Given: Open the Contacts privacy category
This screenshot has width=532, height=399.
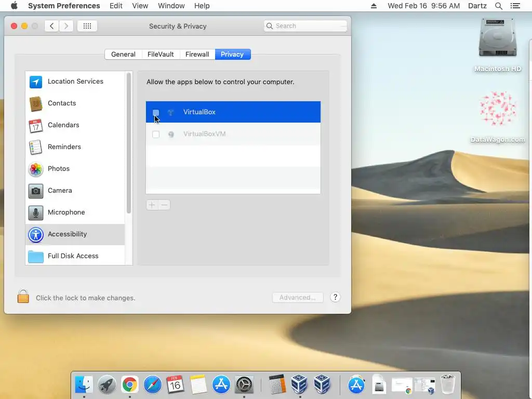Looking at the screenshot, I should pos(75,103).
